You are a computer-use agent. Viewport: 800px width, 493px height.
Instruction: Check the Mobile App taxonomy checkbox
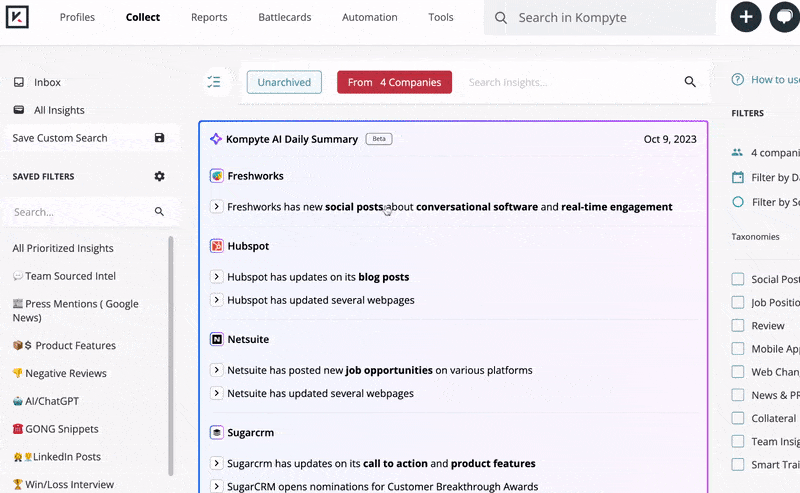tap(738, 349)
